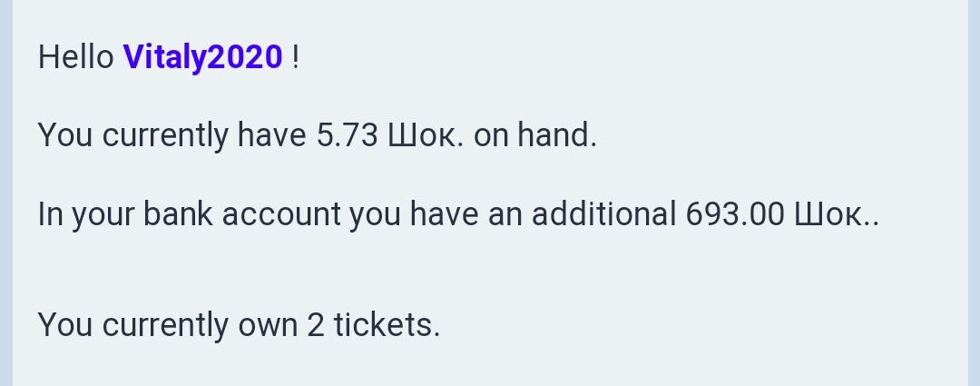
Task: Open the Vitaly2020 username profile link
Action: click(202, 57)
